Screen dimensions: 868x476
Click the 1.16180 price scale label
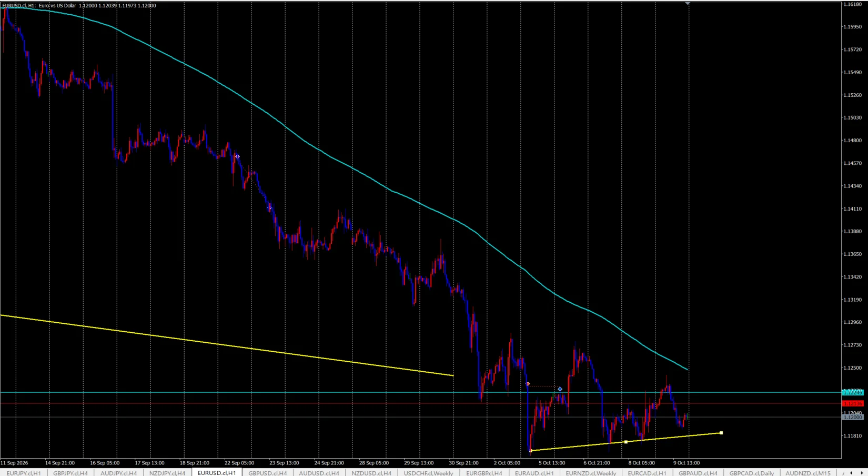click(852, 4)
